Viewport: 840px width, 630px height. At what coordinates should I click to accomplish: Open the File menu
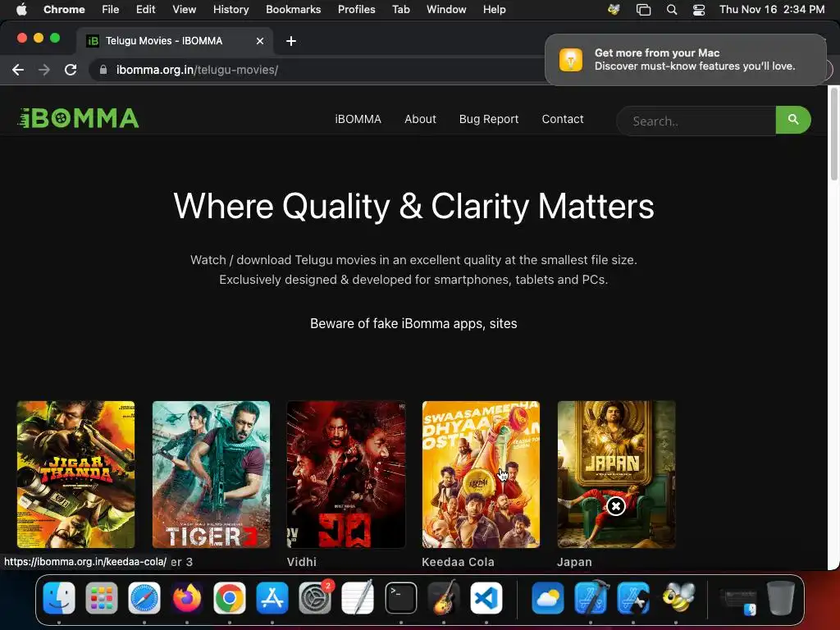click(111, 9)
